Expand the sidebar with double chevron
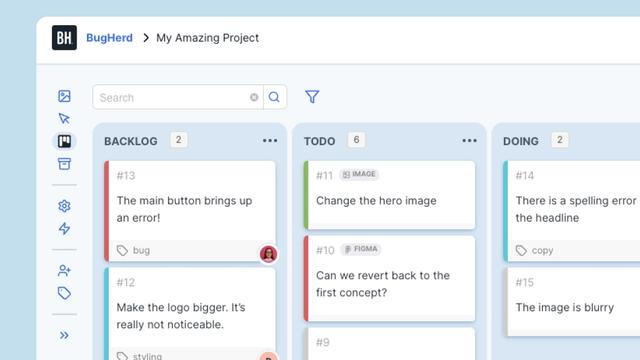640x360 pixels. coord(64,335)
